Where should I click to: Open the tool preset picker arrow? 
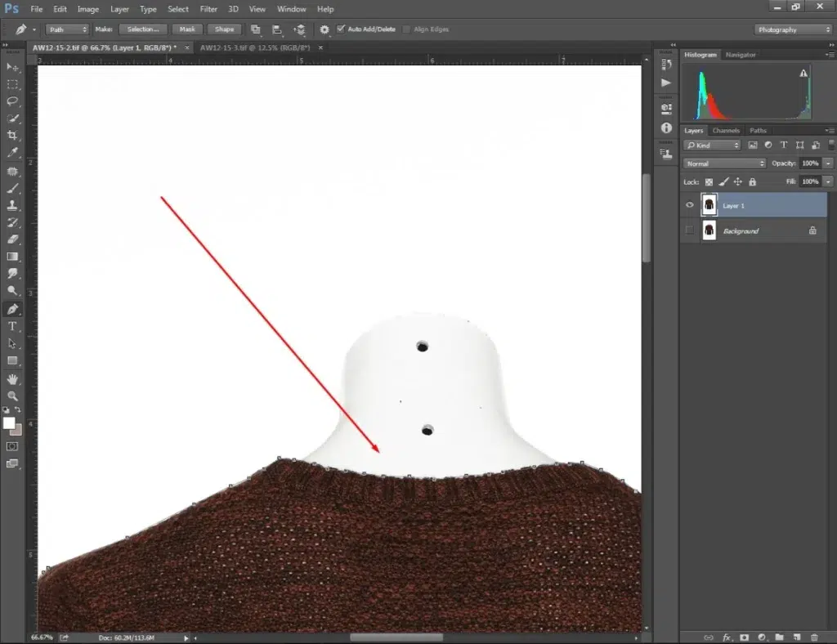tap(34, 30)
